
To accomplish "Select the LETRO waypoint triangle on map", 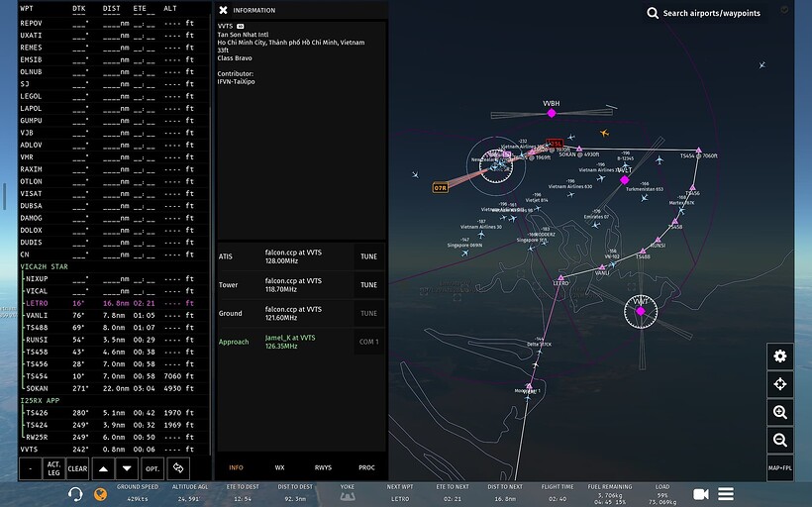I will click(x=560, y=278).
